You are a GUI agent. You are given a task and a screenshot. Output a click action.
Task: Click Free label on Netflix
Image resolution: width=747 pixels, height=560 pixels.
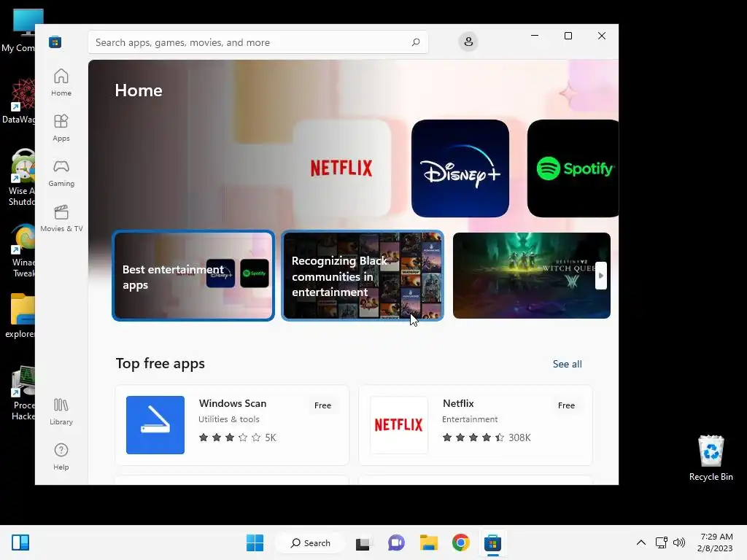click(x=566, y=405)
